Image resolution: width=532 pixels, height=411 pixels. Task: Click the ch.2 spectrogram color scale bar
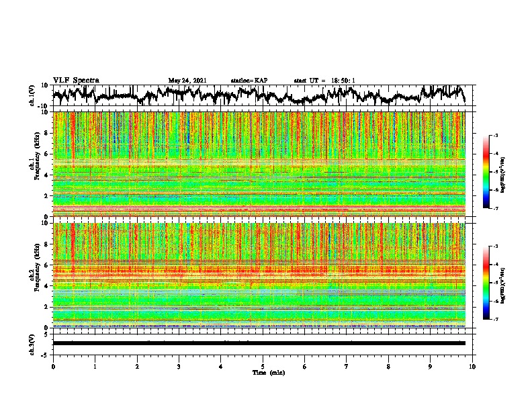[486, 283]
